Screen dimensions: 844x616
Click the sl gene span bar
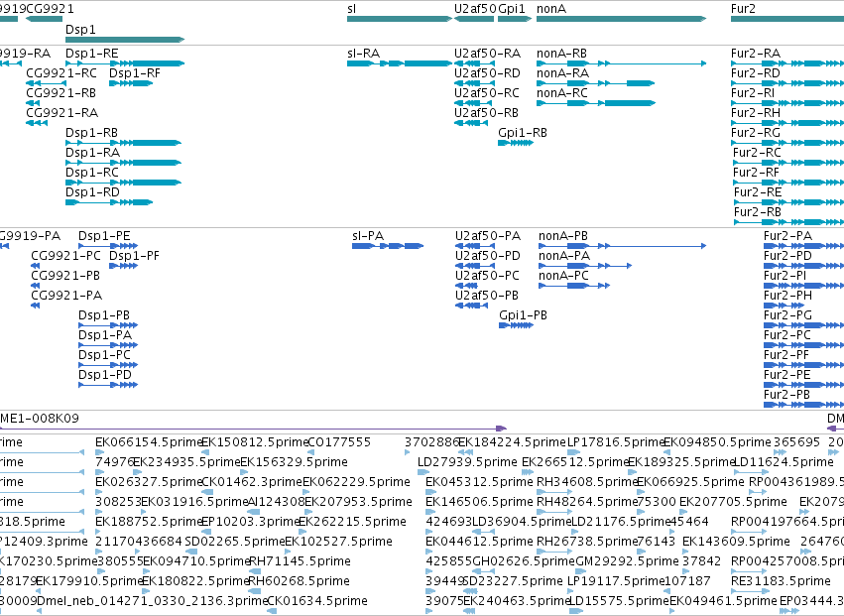[400, 19]
